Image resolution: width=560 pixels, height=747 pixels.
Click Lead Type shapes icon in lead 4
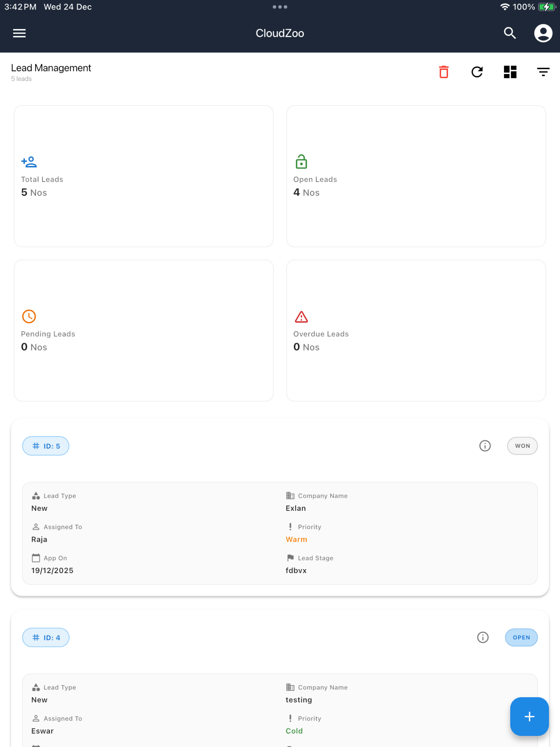pos(36,687)
